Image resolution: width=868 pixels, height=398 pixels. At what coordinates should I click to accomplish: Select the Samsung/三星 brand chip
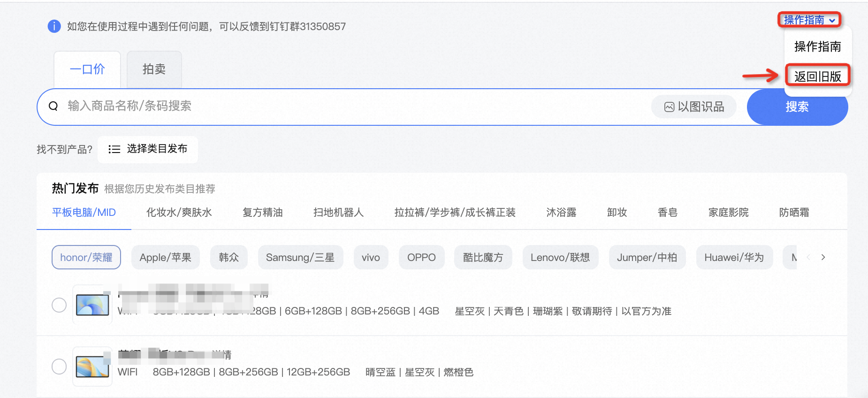click(x=300, y=257)
